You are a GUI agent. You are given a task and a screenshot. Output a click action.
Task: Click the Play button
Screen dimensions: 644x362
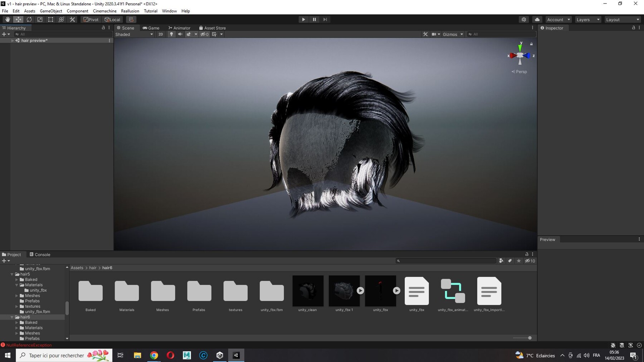pyautogui.click(x=303, y=19)
